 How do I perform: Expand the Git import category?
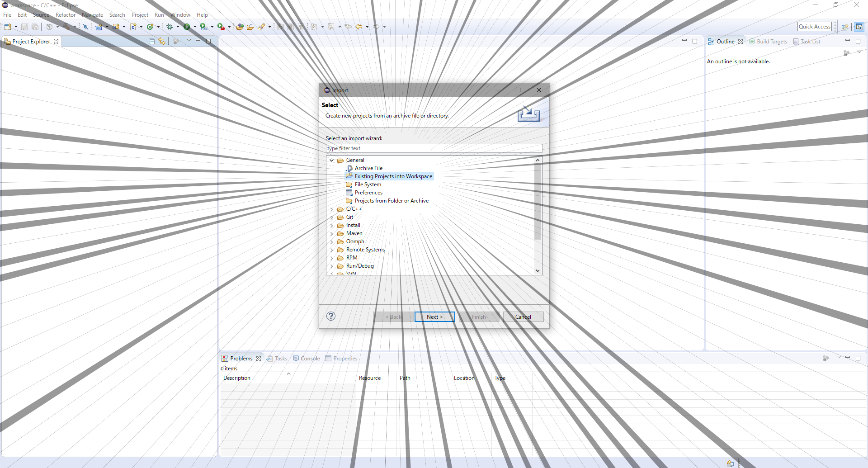332,217
